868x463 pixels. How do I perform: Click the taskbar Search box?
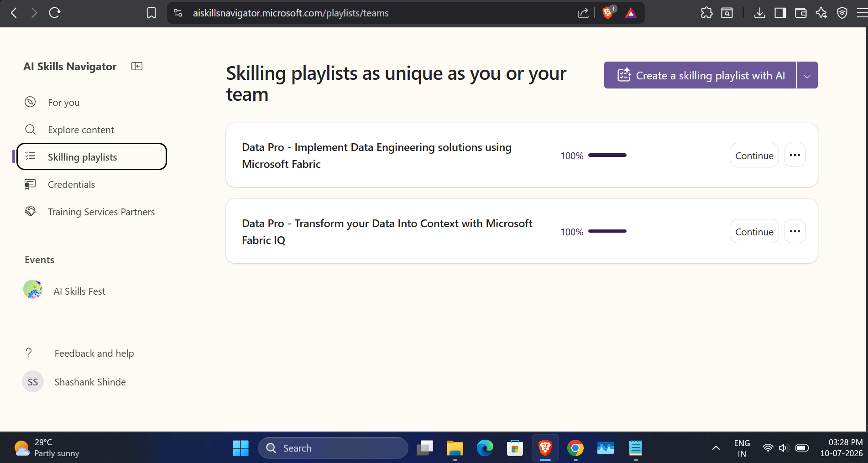(333, 448)
